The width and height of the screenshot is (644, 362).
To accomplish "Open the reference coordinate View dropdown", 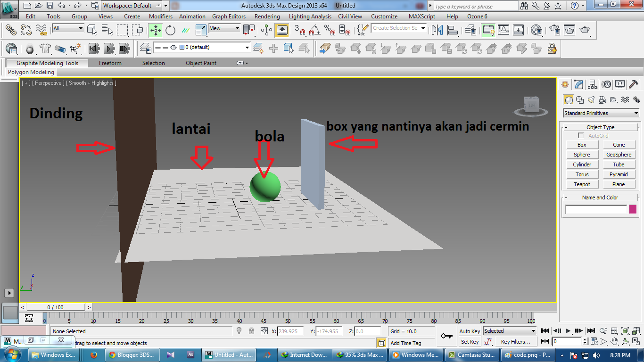I will pyautogui.click(x=225, y=28).
